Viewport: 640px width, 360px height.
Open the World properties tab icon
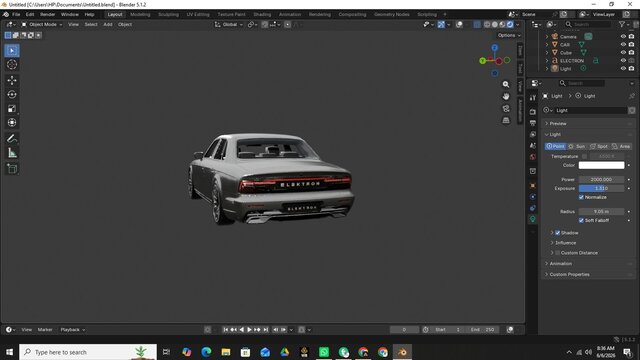tap(533, 157)
